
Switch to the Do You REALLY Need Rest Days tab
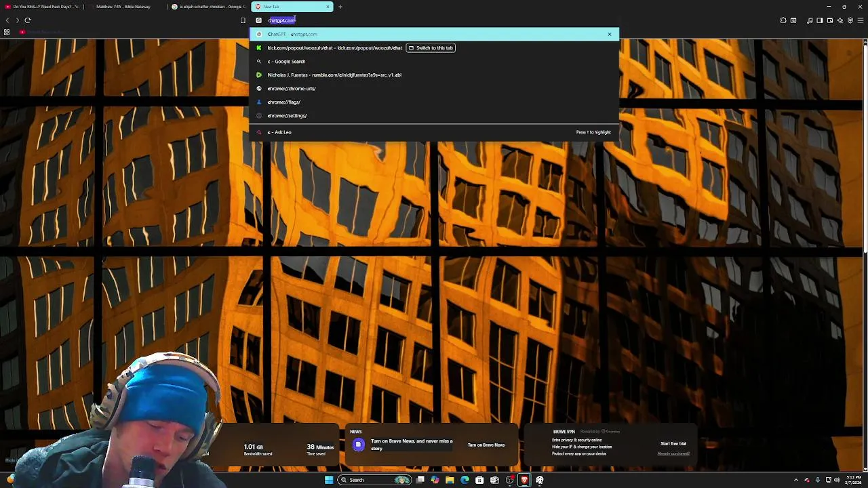click(43, 7)
